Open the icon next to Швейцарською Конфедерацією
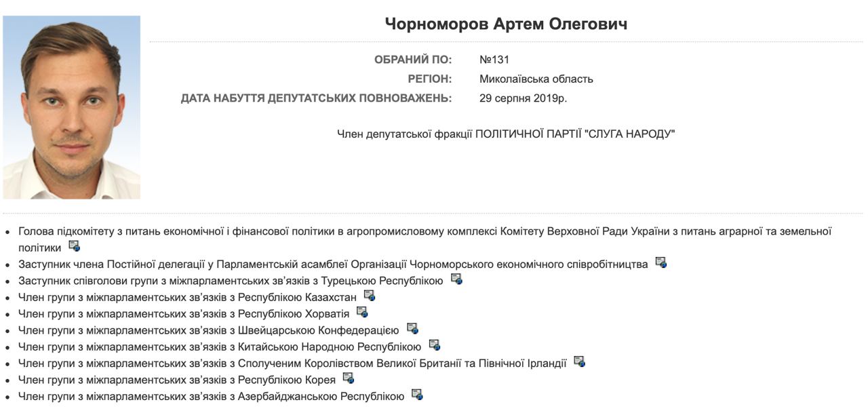 pos(412,329)
